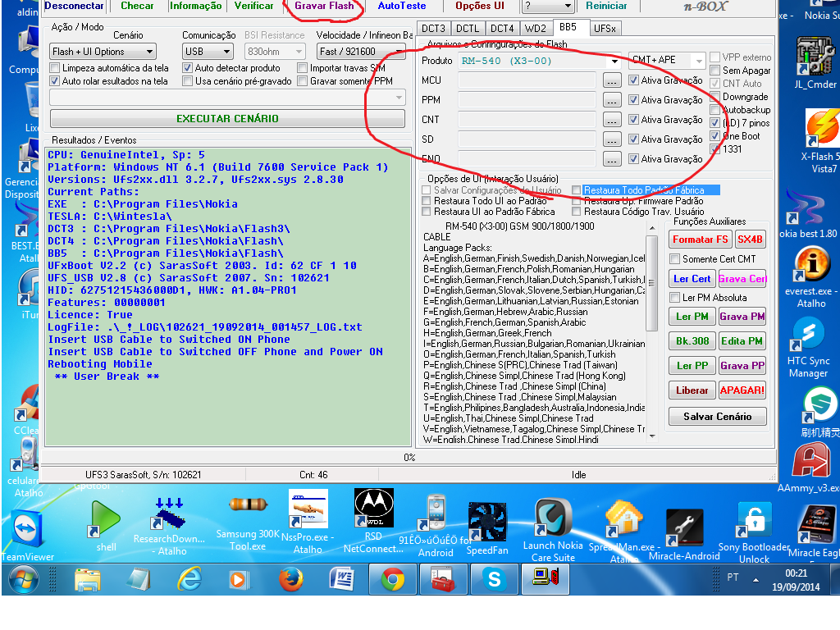Toggle MCU Ativa Gravação checkbox
The image size is (840, 630).
pyautogui.click(x=633, y=80)
